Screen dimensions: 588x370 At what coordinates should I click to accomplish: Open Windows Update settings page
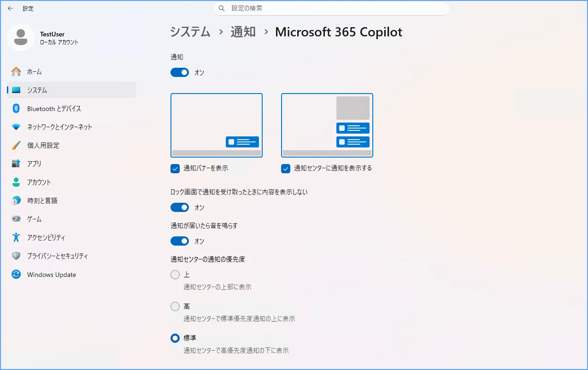point(71,274)
